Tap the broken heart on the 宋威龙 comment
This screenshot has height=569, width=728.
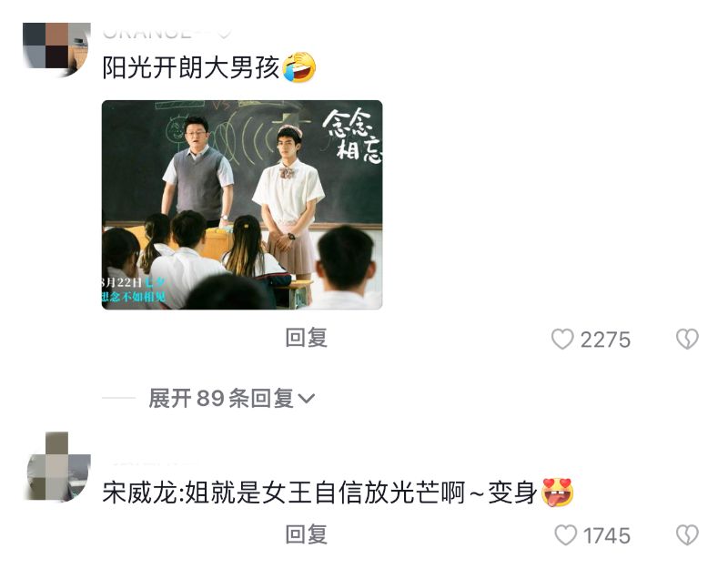pos(687,535)
